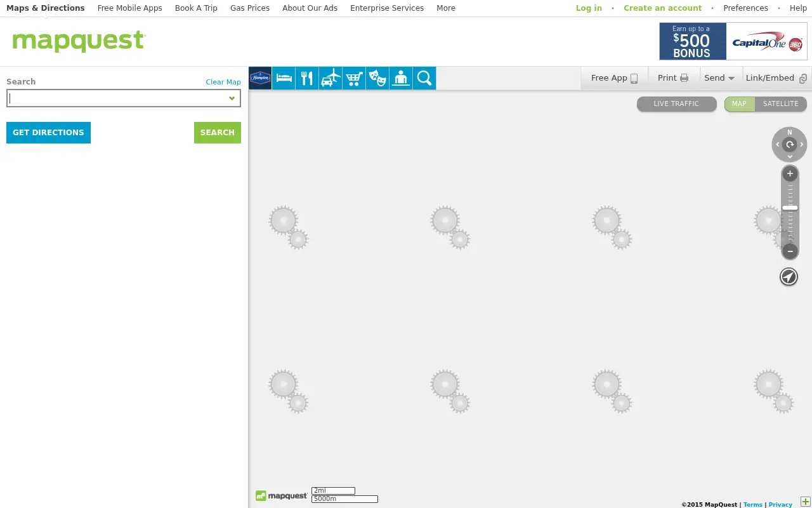The image size is (812, 508).
Task: Click the person at desk services icon
Action: 401,78
